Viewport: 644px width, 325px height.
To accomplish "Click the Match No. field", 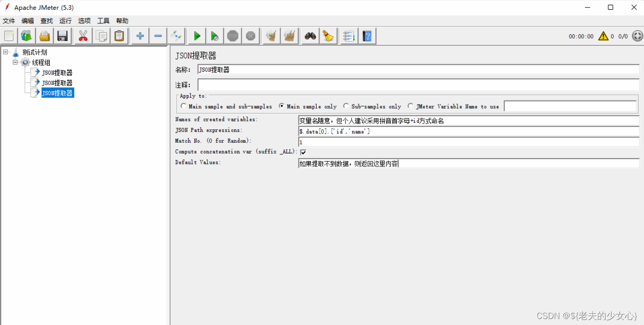I will pos(469,142).
